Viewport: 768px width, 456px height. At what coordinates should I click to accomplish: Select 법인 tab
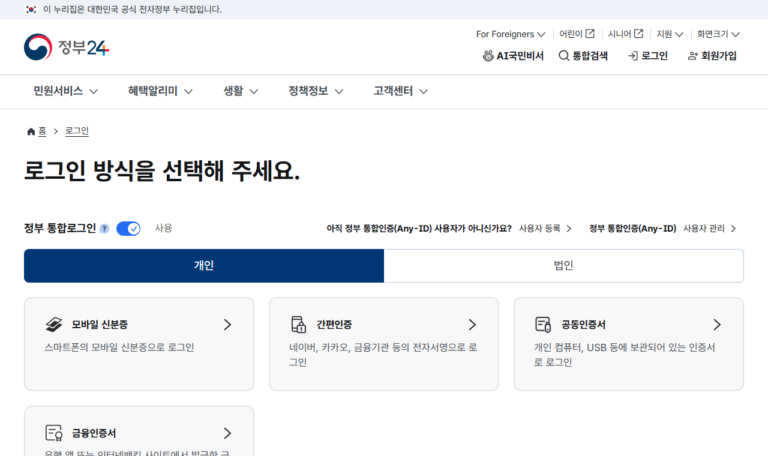tap(564, 265)
